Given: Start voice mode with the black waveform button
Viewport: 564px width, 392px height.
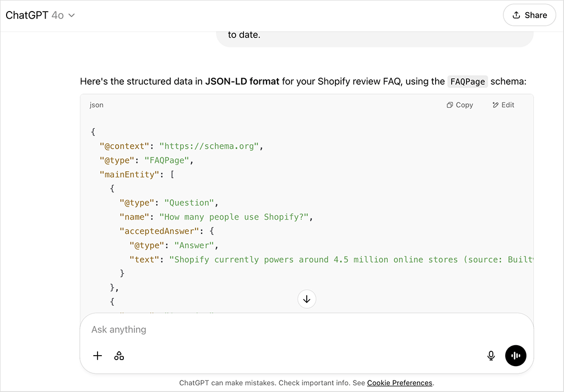Looking at the screenshot, I should [x=516, y=356].
